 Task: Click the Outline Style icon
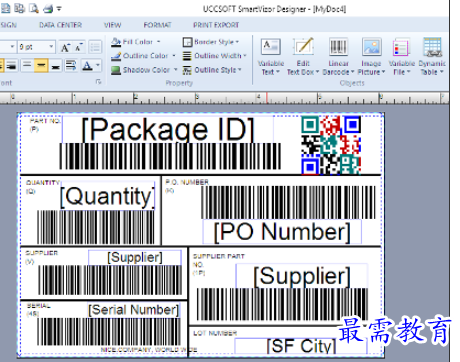(x=187, y=70)
